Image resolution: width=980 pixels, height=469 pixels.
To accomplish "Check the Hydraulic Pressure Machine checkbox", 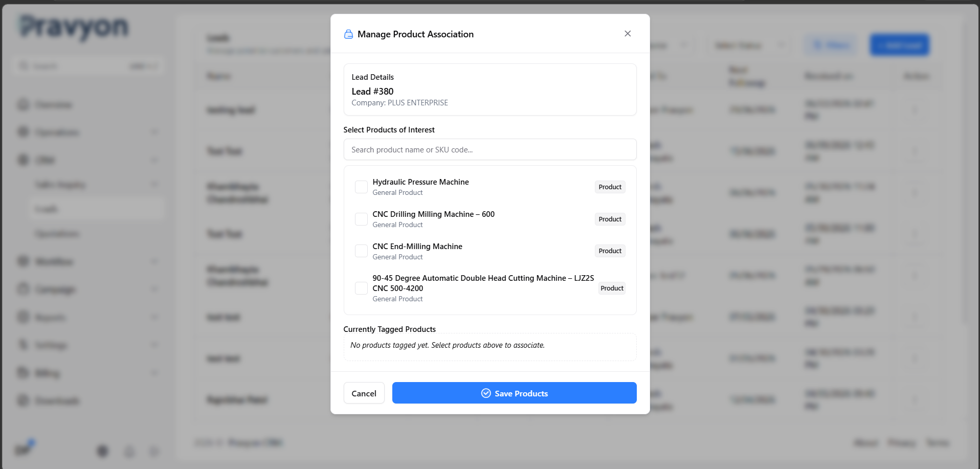I will pyautogui.click(x=361, y=187).
